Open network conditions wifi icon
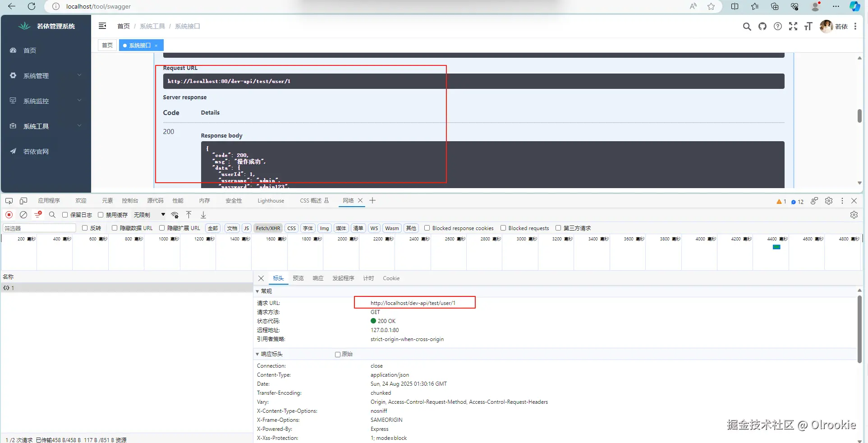 (175, 215)
